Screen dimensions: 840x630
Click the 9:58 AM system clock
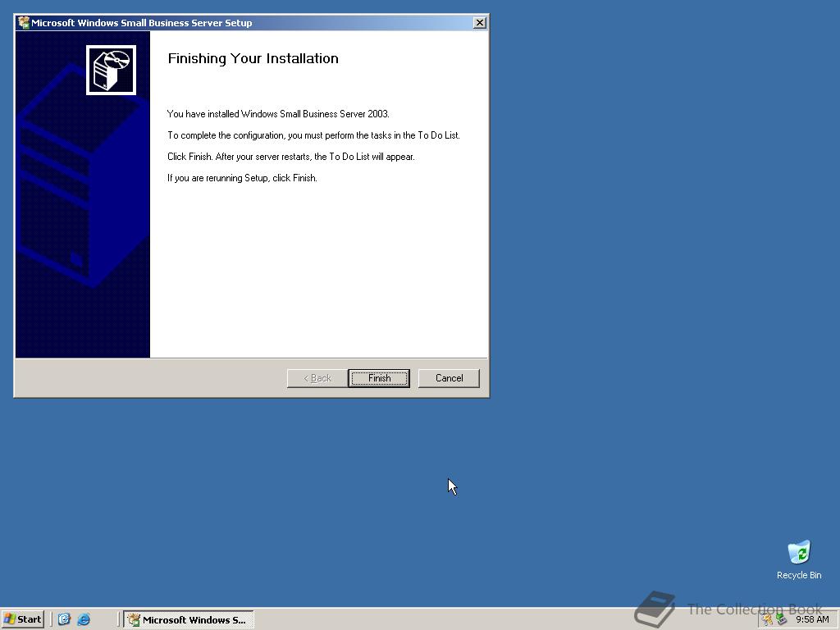(x=812, y=620)
